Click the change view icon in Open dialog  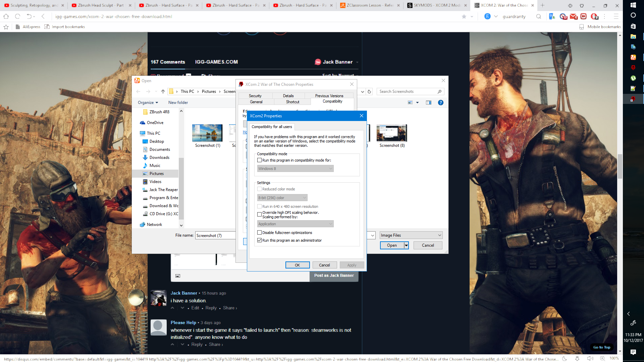coord(410,103)
